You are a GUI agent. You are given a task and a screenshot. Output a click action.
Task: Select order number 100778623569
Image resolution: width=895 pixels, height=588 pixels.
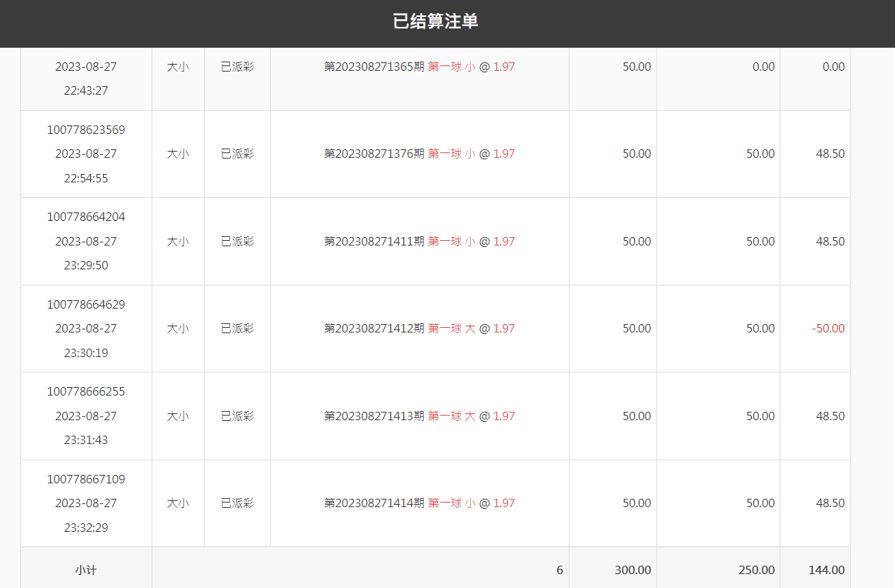(x=86, y=129)
